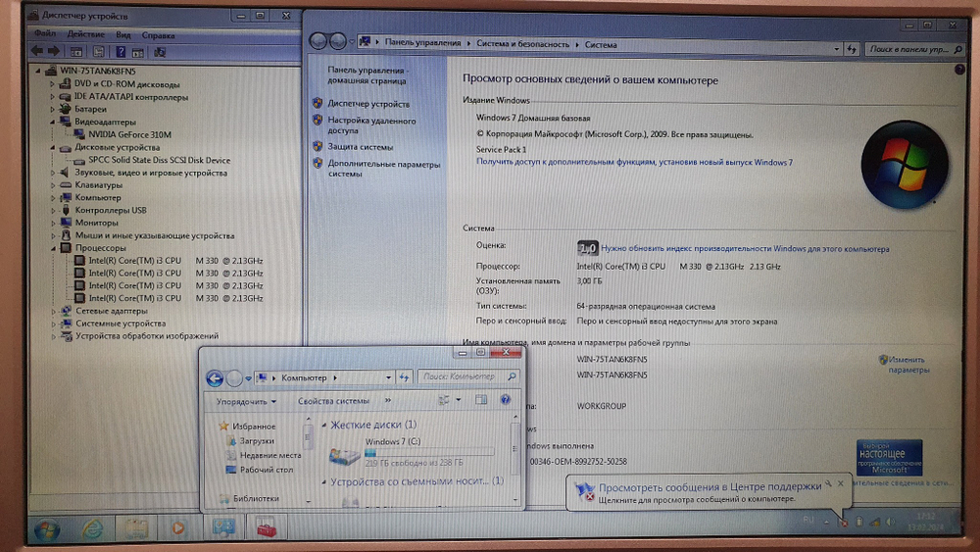
Task: Select Рабочий стол in navigation pane
Action: pyautogui.click(x=267, y=470)
